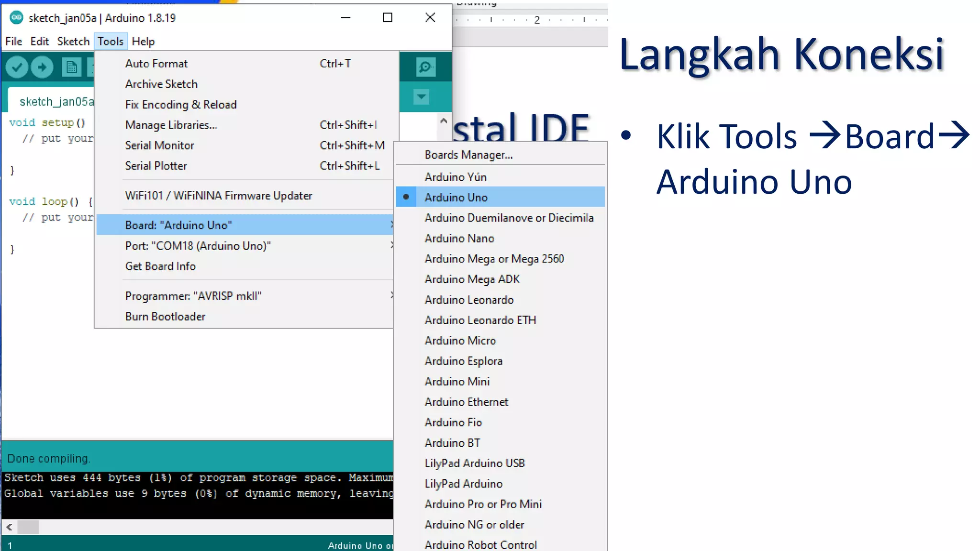Click the editor scroll-up arrow

coord(444,121)
